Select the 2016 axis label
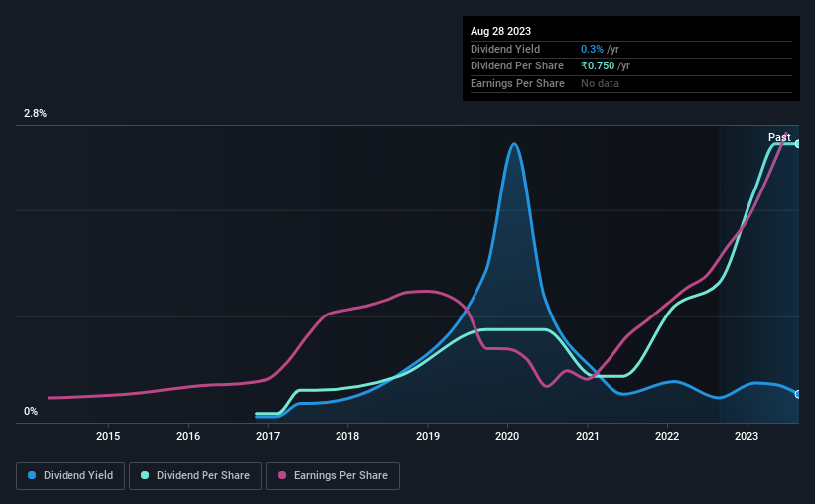This screenshot has width=815, height=504. (188, 436)
